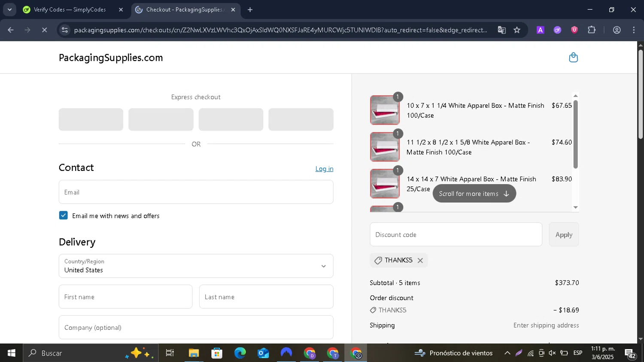Click the item list scrollbar down arrow
The image size is (644, 362).
576,207
